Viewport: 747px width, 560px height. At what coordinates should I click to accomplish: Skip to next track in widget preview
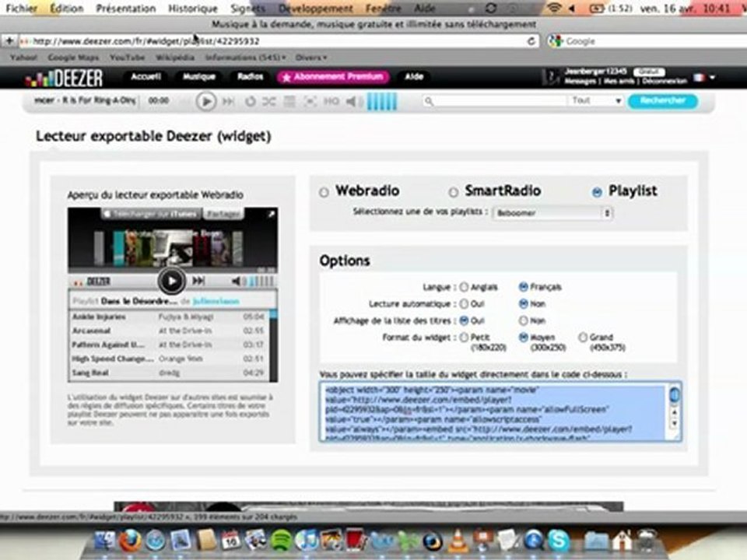198,281
